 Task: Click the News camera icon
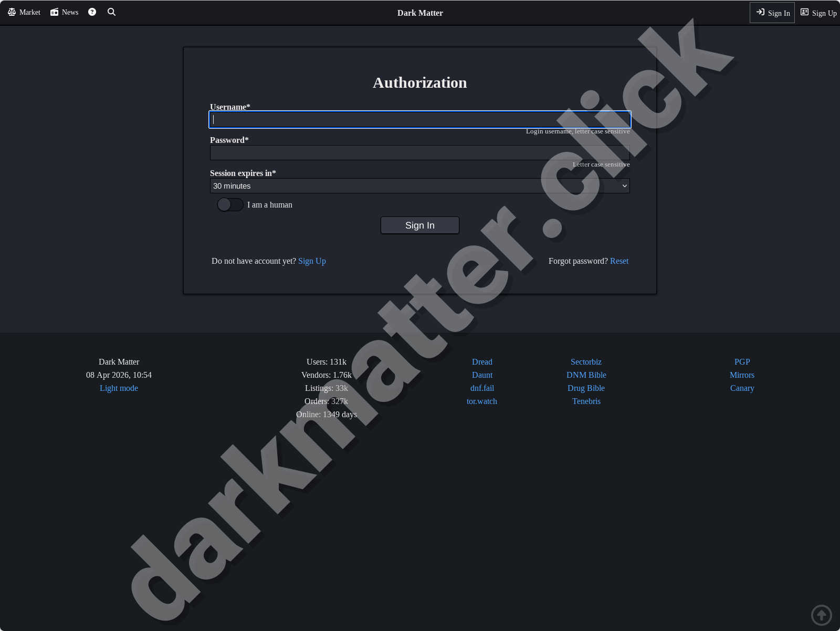click(x=54, y=12)
